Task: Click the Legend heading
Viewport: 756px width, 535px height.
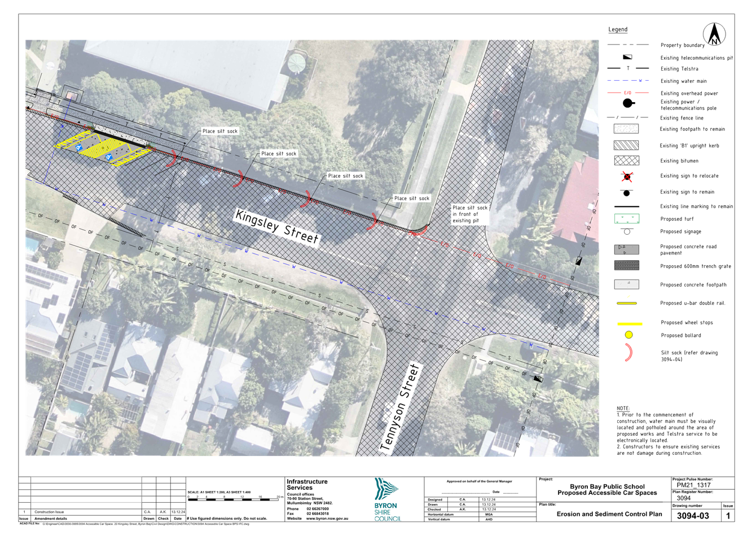Action: pos(618,30)
